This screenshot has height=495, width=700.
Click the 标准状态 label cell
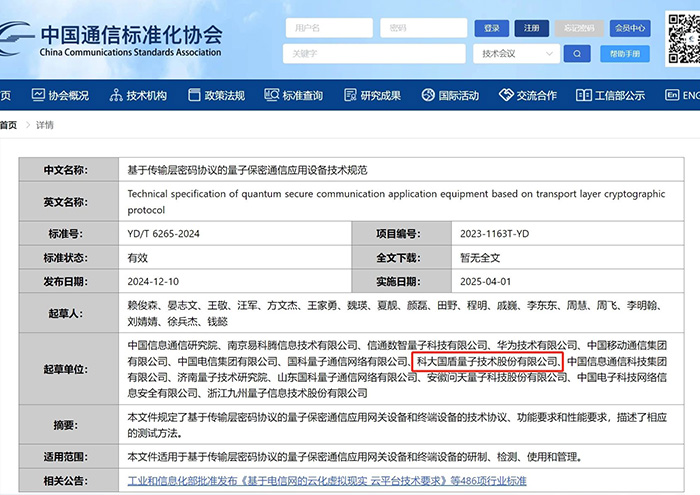point(69,258)
